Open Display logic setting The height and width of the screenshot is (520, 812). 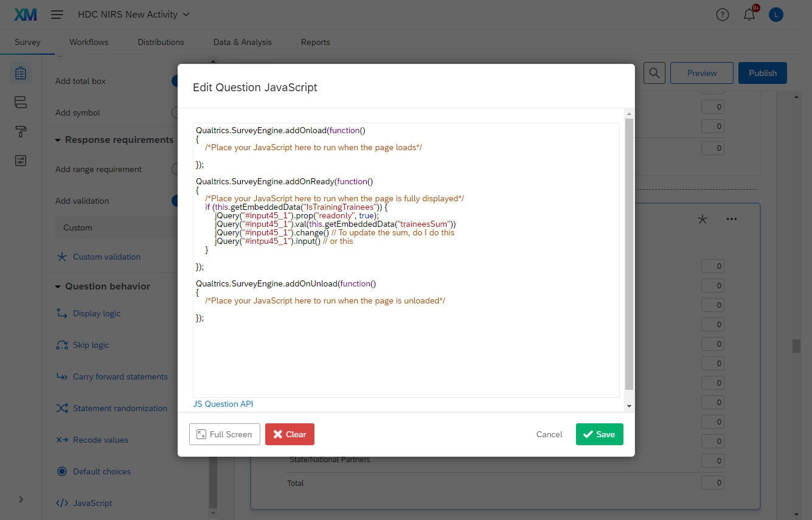click(x=97, y=313)
